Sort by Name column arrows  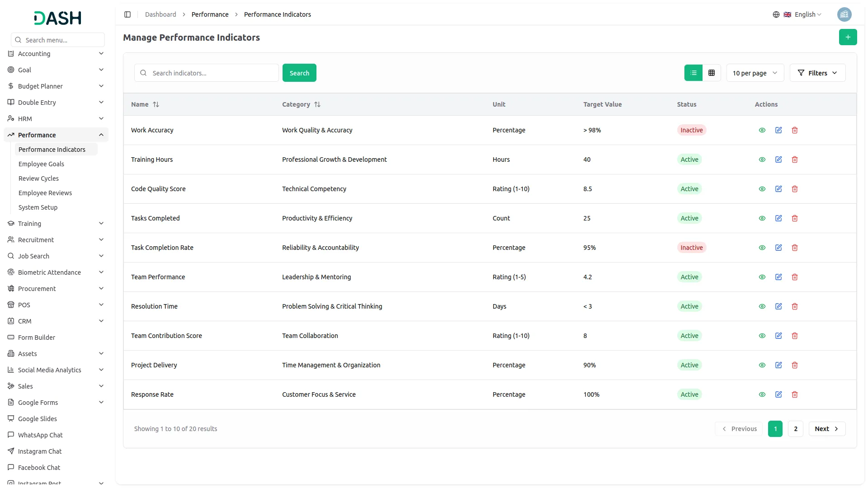(x=156, y=104)
